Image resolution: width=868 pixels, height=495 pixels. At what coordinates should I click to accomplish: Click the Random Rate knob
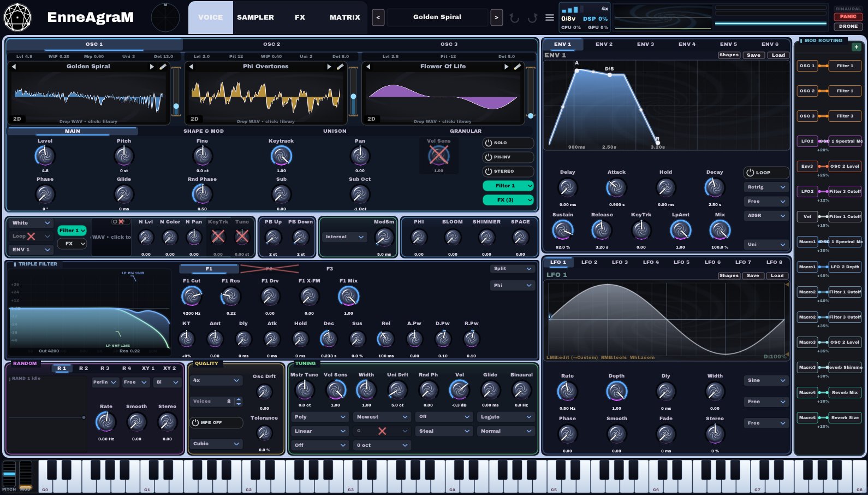pos(106,422)
